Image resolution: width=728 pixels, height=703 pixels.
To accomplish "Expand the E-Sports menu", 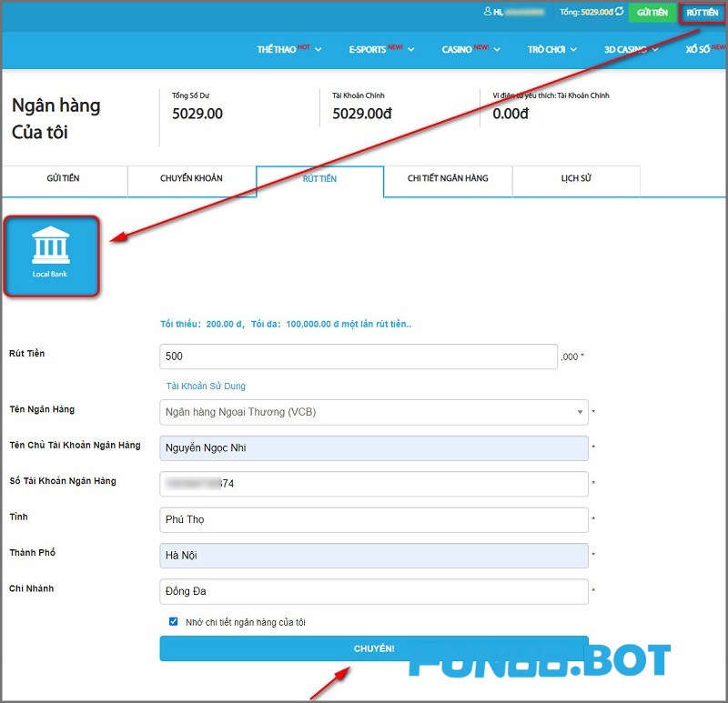I will [x=381, y=49].
